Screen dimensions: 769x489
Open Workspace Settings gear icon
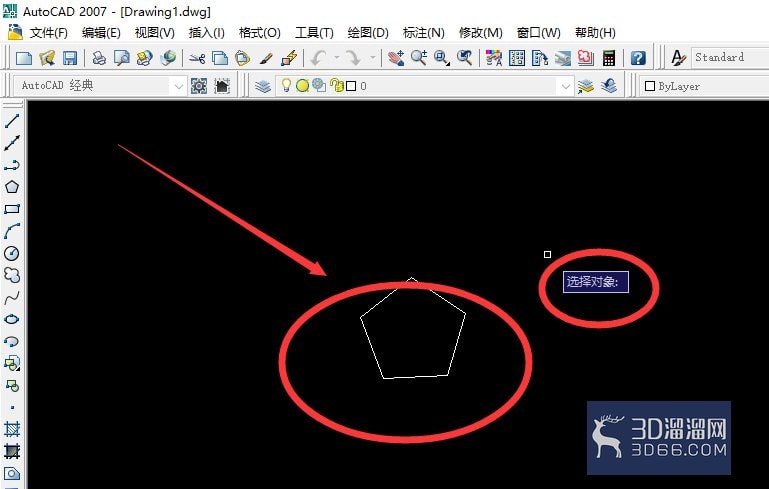(x=199, y=86)
